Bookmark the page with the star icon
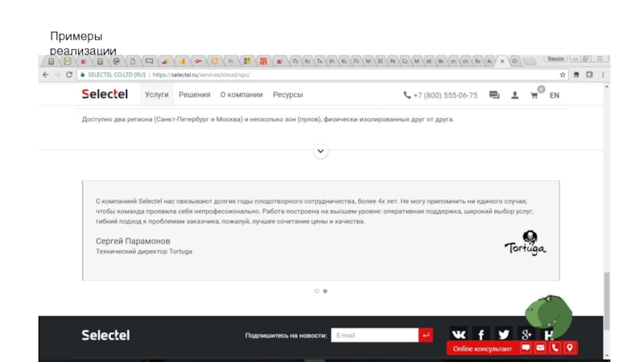 562,75
